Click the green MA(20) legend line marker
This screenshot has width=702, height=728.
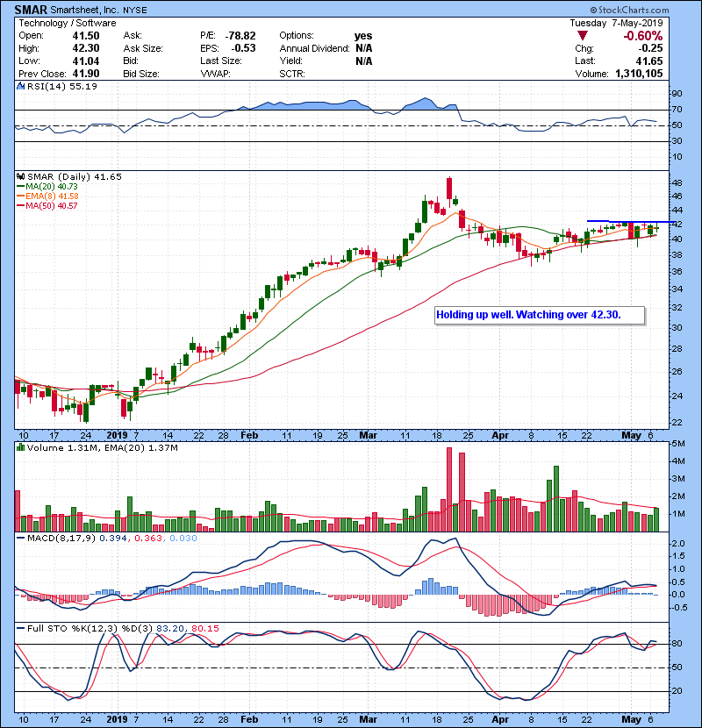pos(20,187)
